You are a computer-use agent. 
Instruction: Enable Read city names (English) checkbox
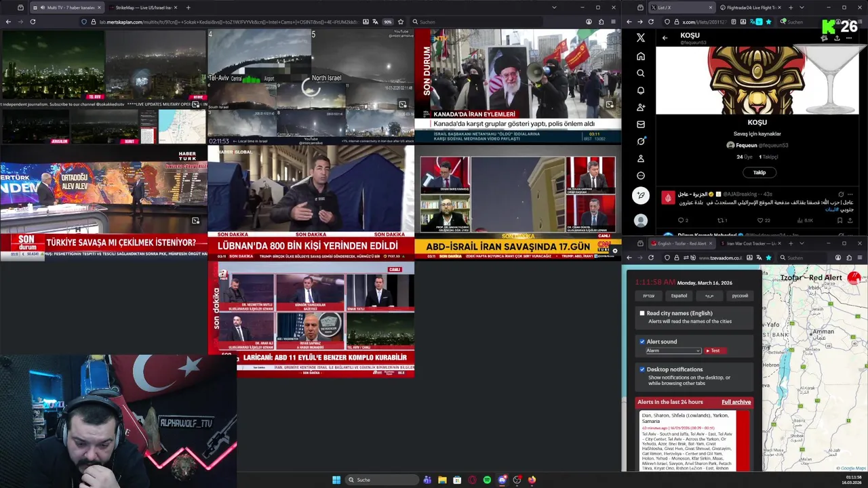642,313
